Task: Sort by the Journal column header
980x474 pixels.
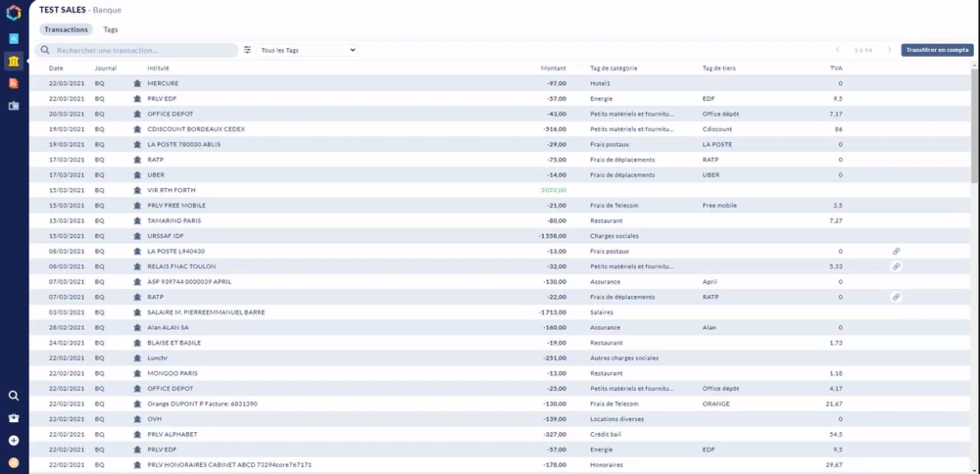Action: pyautogui.click(x=106, y=69)
